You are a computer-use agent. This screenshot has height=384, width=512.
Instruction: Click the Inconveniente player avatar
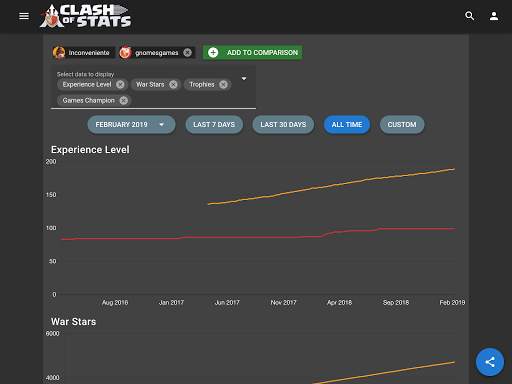point(59,53)
